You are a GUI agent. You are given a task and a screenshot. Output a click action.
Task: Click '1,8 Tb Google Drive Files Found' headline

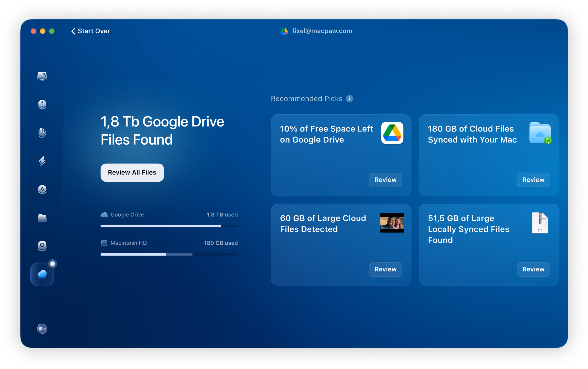(162, 131)
